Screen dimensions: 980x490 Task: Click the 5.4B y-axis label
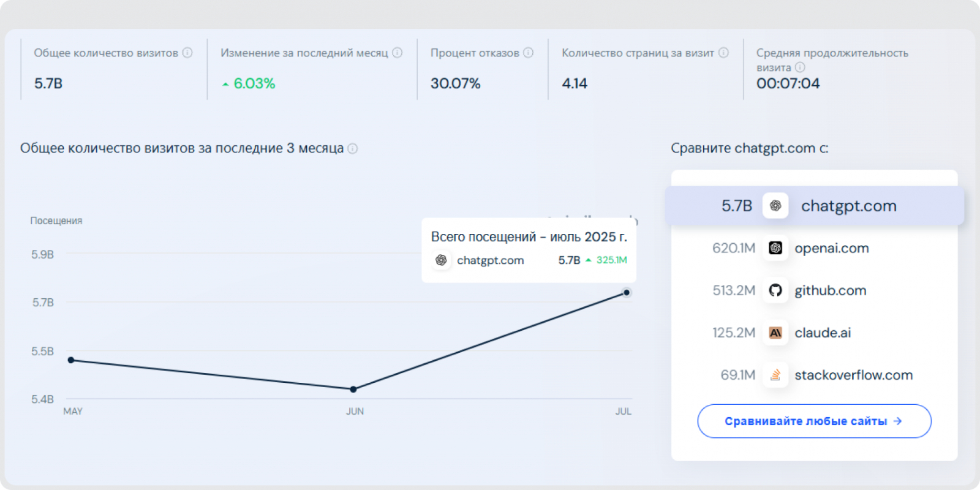tap(43, 399)
